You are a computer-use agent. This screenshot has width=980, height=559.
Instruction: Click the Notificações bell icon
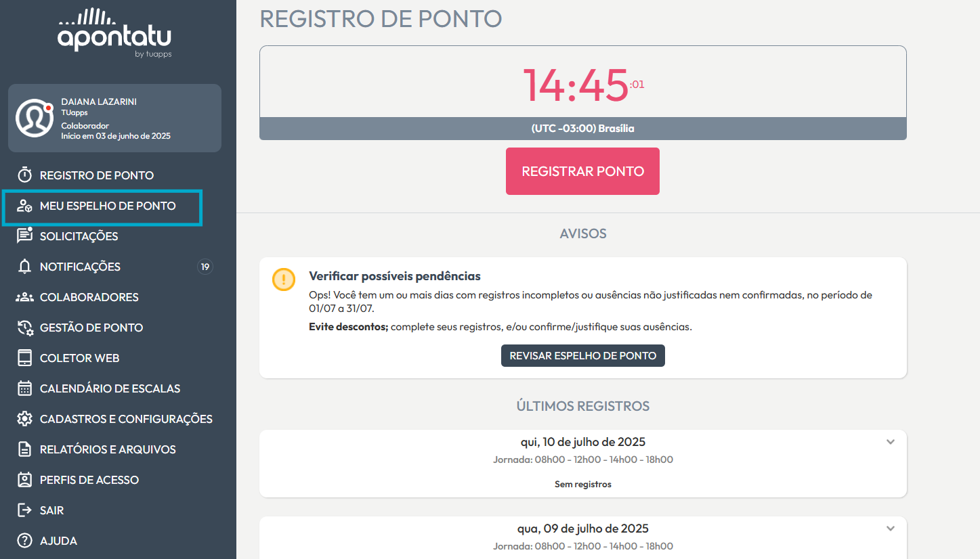(x=24, y=267)
